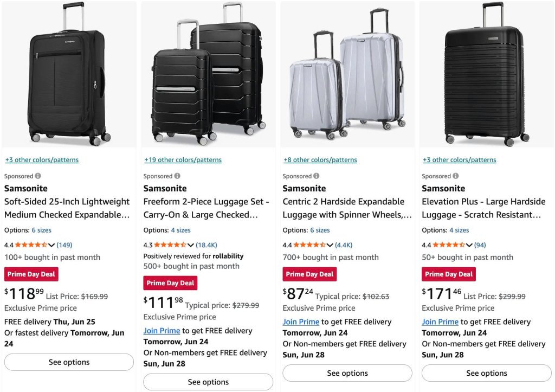Viewport: 555px width, 392px height.
Task: Click star rating of Elevation Plus luggage
Action: (x=448, y=245)
